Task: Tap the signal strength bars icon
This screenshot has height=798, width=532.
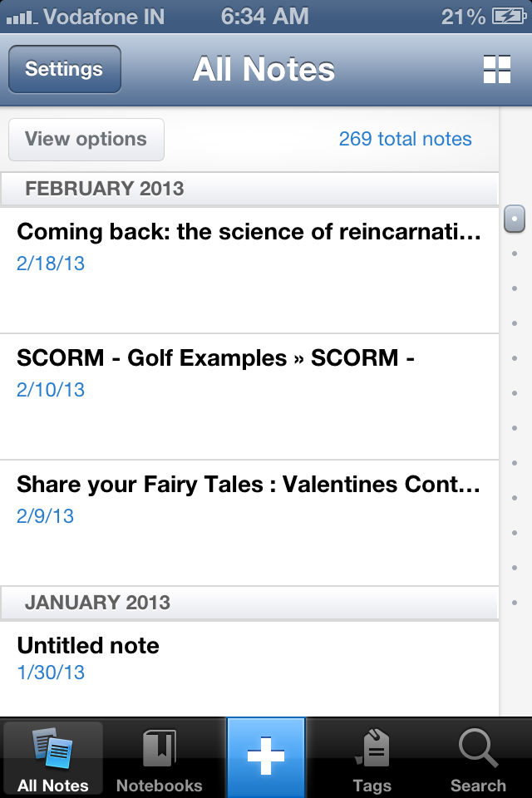Action: 22,18
